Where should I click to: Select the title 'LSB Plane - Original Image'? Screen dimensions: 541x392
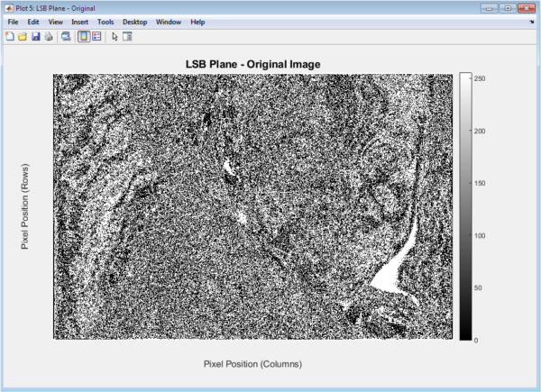coord(252,64)
